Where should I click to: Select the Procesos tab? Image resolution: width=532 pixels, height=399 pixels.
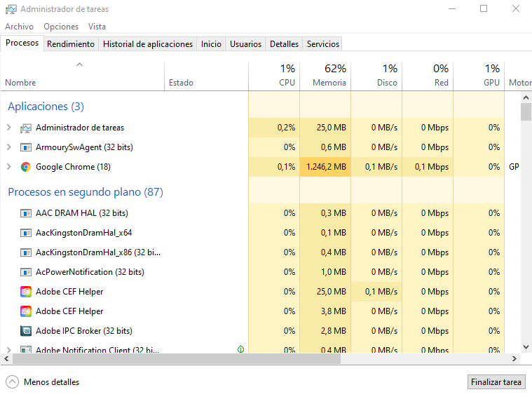click(x=22, y=43)
